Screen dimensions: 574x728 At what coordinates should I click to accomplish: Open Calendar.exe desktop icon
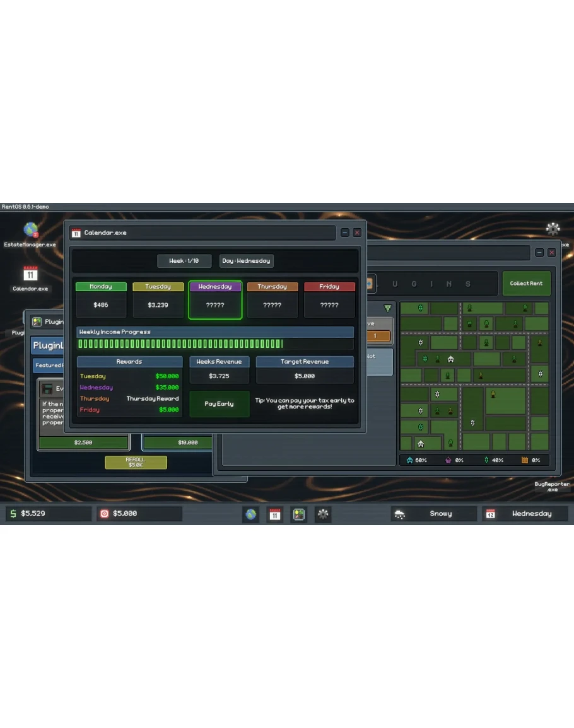tap(30, 275)
